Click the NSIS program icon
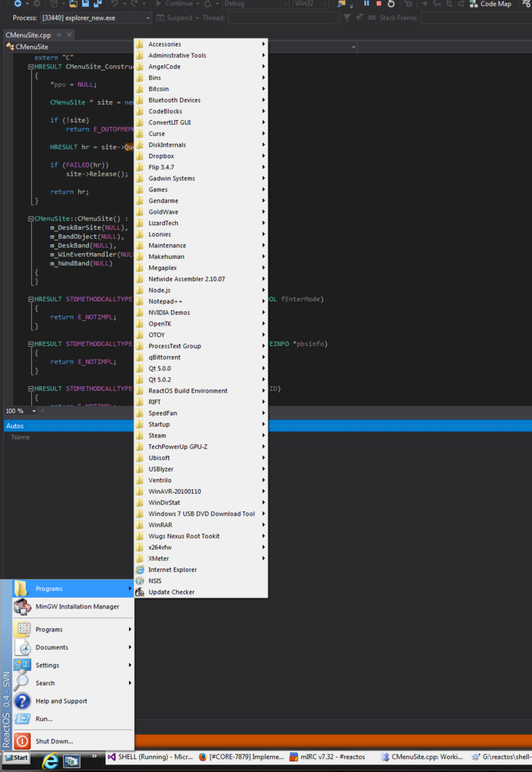 [x=140, y=580]
